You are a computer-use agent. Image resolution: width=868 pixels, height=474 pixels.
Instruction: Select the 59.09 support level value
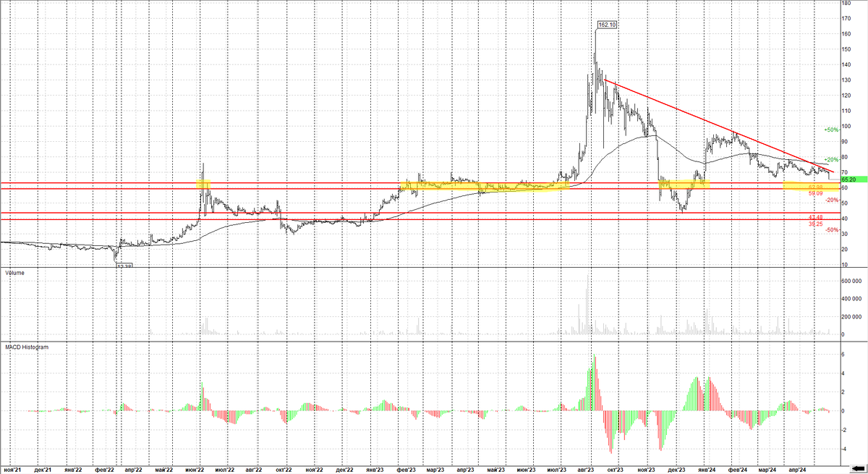tap(815, 193)
